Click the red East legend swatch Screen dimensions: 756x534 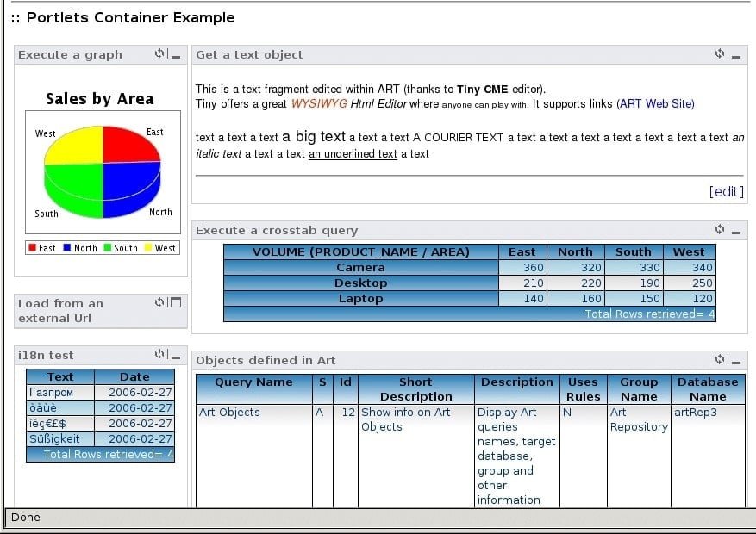(32, 248)
